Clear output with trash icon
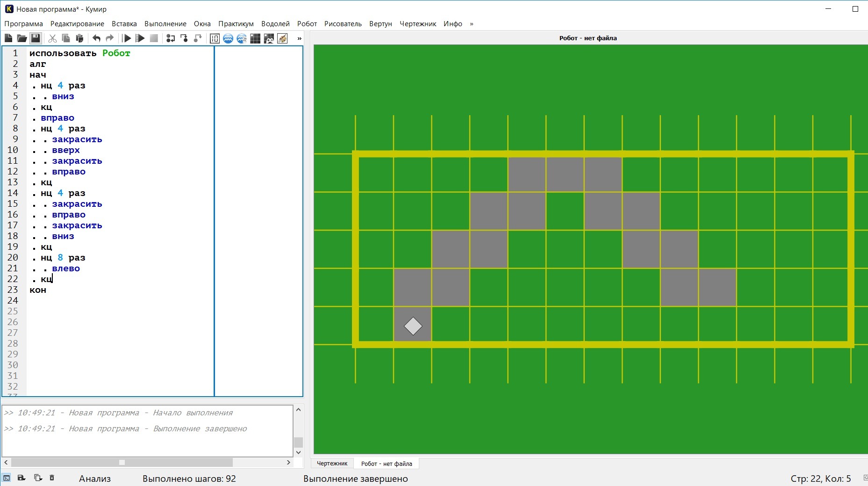 (52, 478)
